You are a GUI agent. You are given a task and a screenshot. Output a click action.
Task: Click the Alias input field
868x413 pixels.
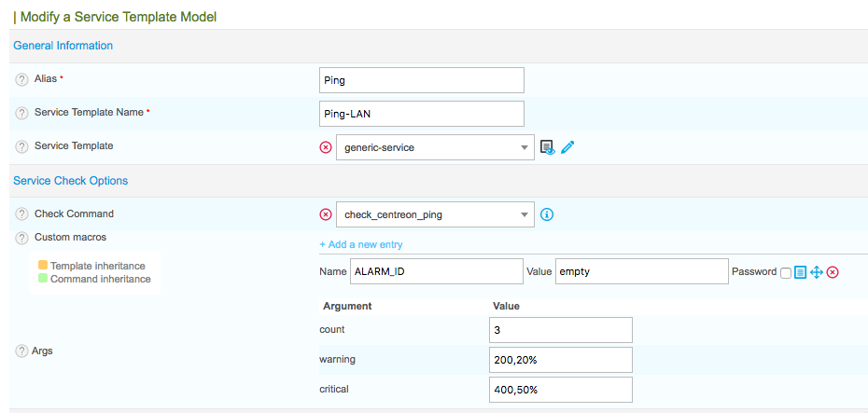[421, 80]
